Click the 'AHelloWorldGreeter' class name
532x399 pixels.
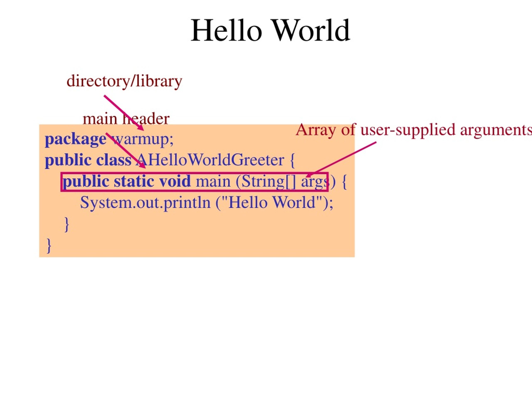pos(209,160)
